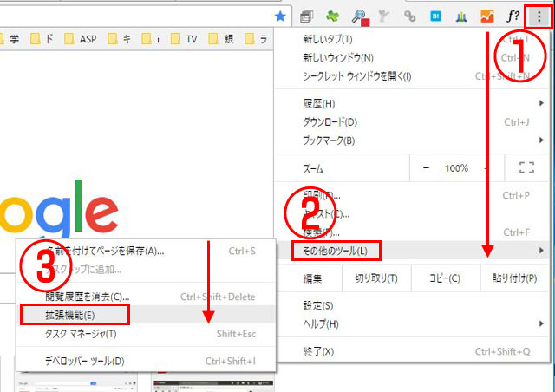Click the gray Y-shaped extension icon
The image size is (555, 392).
tap(383, 16)
